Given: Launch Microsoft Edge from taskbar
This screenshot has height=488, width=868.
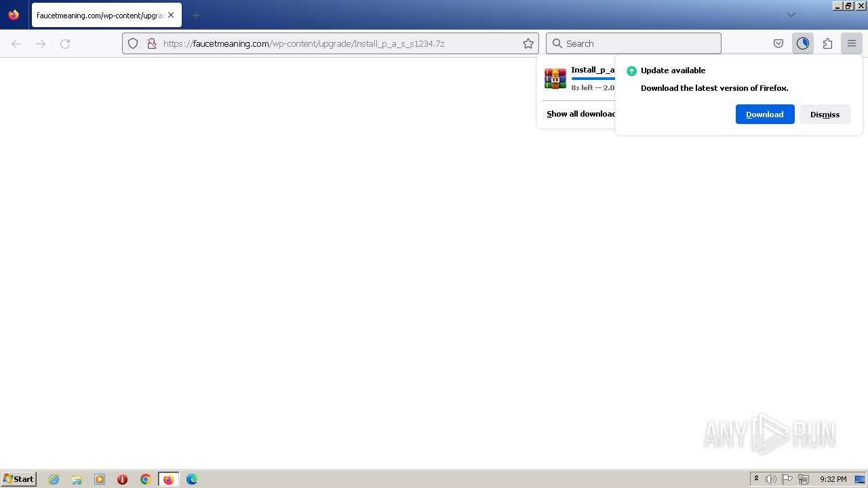Looking at the screenshot, I should coord(192,479).
